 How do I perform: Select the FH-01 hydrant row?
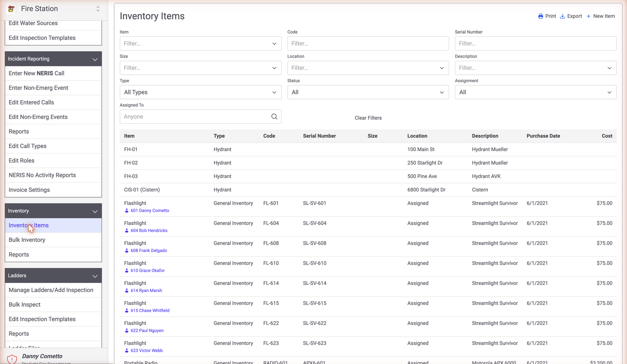pos(368,150)
